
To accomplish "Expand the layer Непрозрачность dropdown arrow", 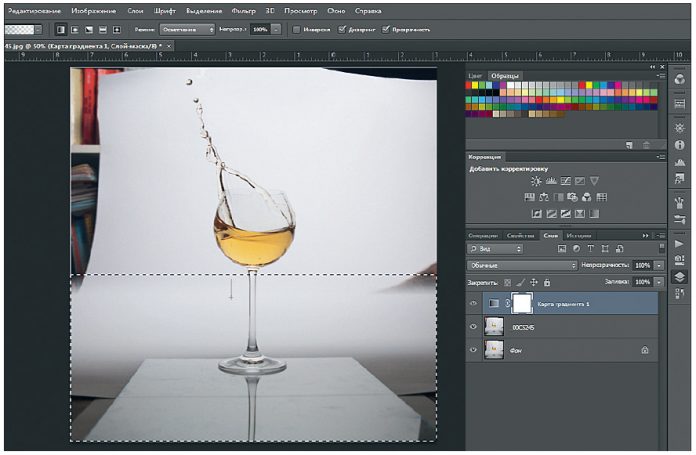I will tap(659, 265).
